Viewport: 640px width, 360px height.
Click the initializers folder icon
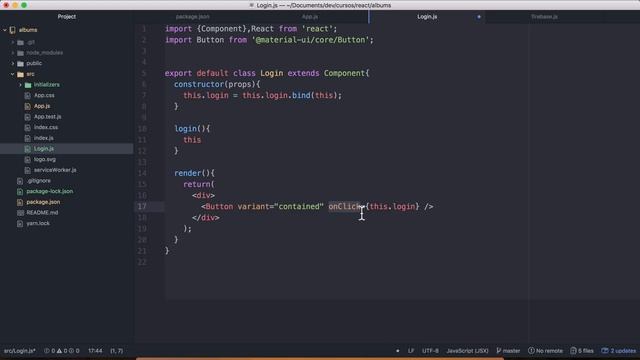pyautogui.click(x=28, y=84)
